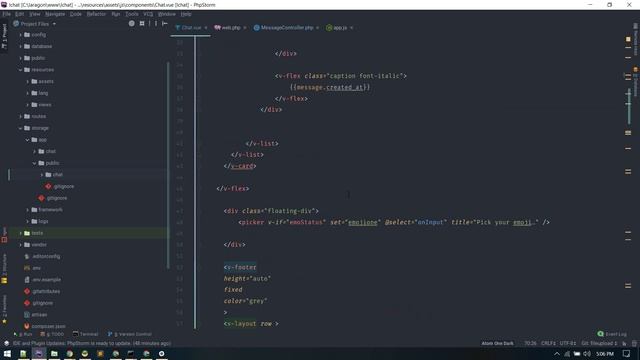Click the volume icon in system tray
The height and width of the screenshot is (360, 640).
click(x=587, y=354)
